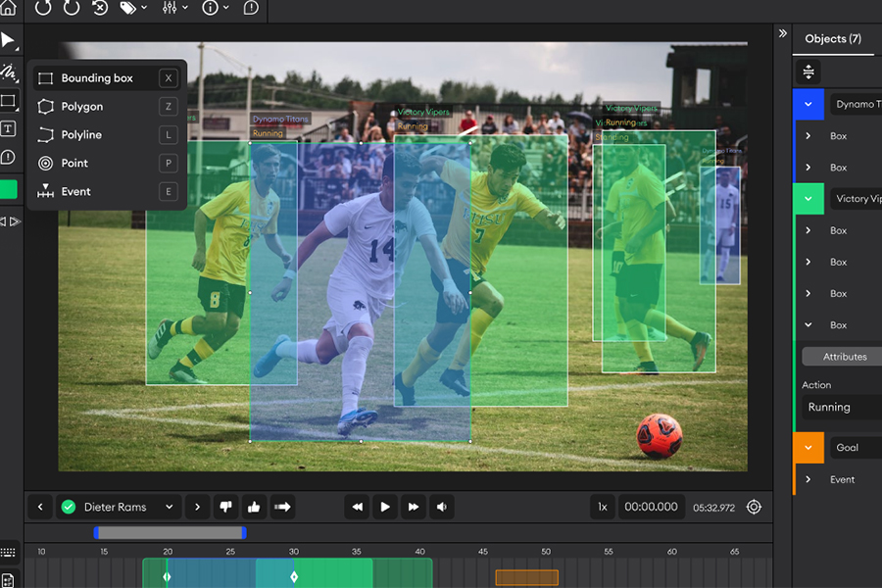Image resolution: width=882 pixels, height=588 pixels.
Task: Click the green color swatch in sidebar
Action: tap(9, 189)
